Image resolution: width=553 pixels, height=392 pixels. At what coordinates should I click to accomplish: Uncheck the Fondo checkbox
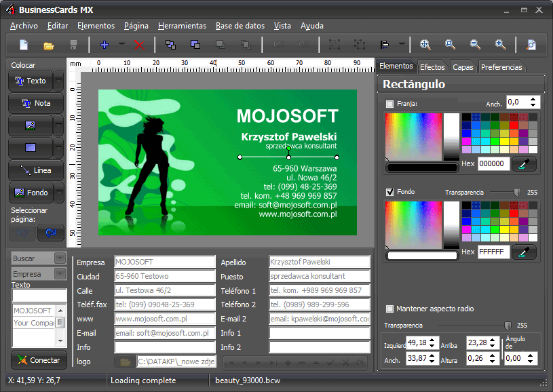(389, 192)
